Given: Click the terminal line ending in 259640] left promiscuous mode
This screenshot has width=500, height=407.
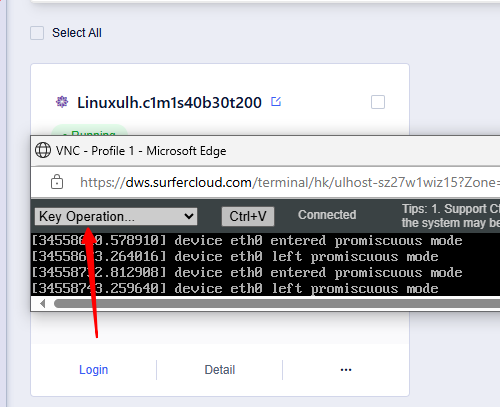Looking at the screenshot, I should [235, 289].
